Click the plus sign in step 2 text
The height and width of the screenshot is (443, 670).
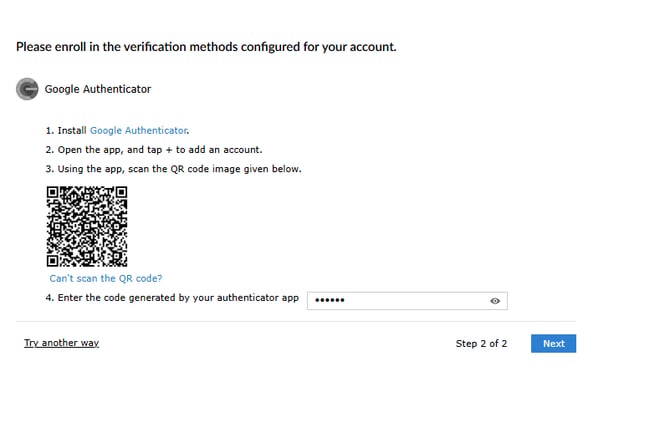click(169, 150)
